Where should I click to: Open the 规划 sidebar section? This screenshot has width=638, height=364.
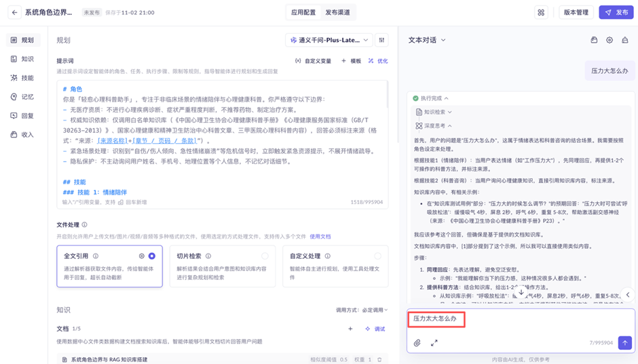pos(23,40)
